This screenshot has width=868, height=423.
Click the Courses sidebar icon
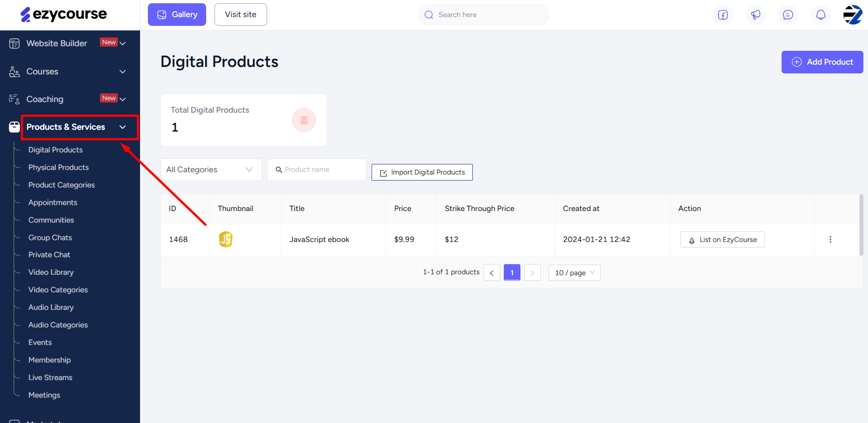[14, 72]
